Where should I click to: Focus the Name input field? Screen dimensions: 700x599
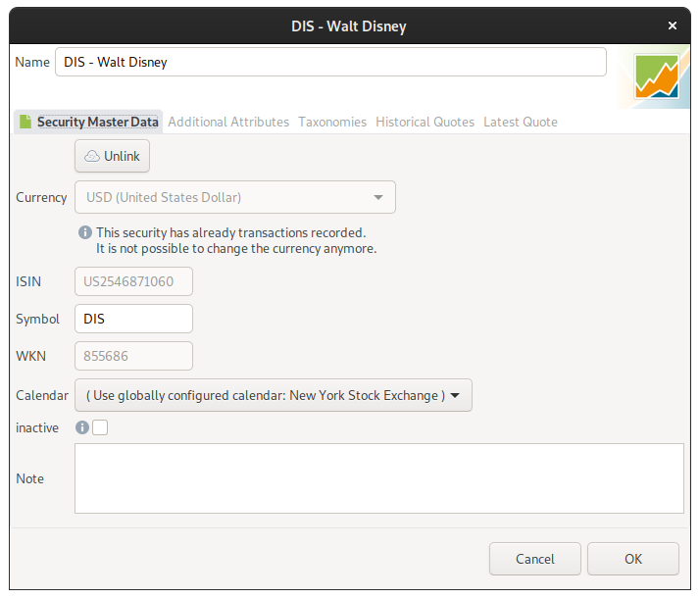tap(330, 62)
